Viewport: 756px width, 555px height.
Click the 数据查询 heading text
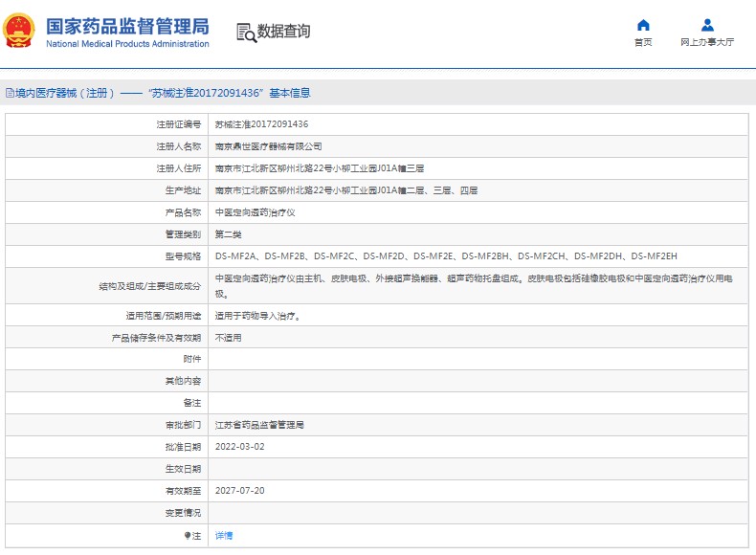(x=284, y=32)
